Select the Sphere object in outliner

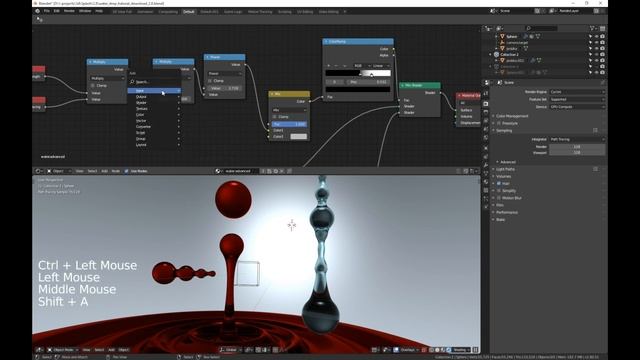[511, 36]
